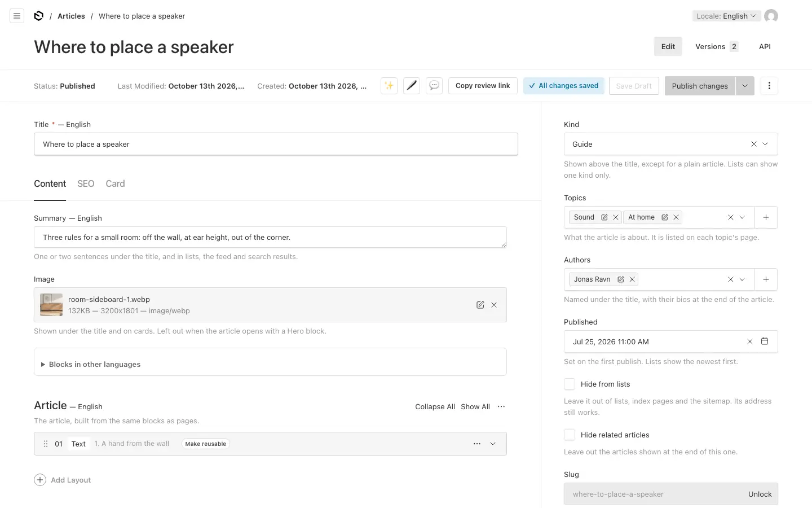This screenshot has height=508, width=812.
Task: Add a new author with plus
Action: click(766, 279)
